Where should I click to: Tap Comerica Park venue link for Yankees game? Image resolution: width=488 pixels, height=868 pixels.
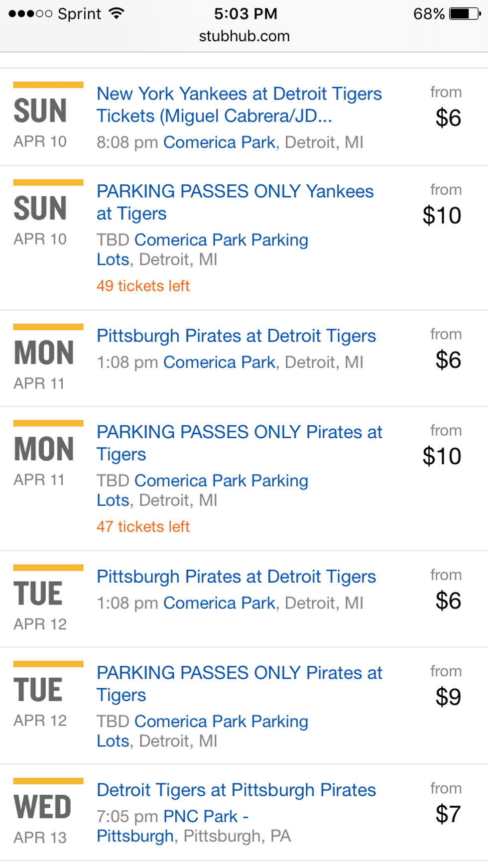point(219,143)
